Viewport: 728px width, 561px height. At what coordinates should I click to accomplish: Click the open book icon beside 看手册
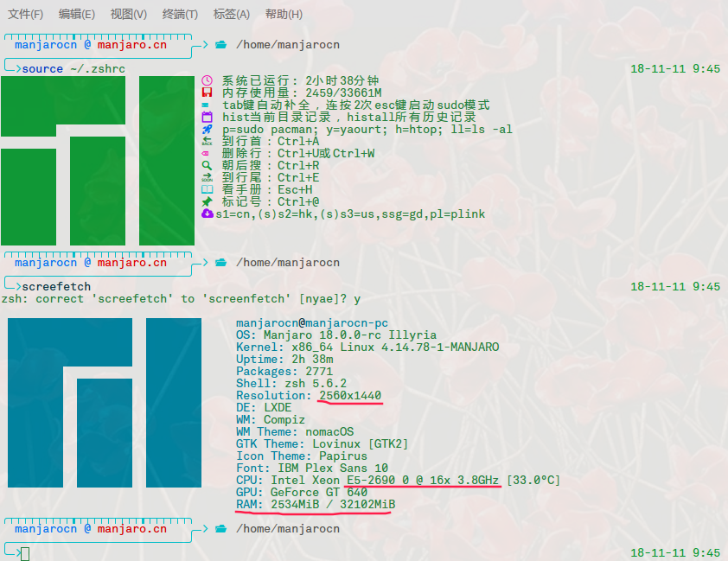(x=207, y=189)
